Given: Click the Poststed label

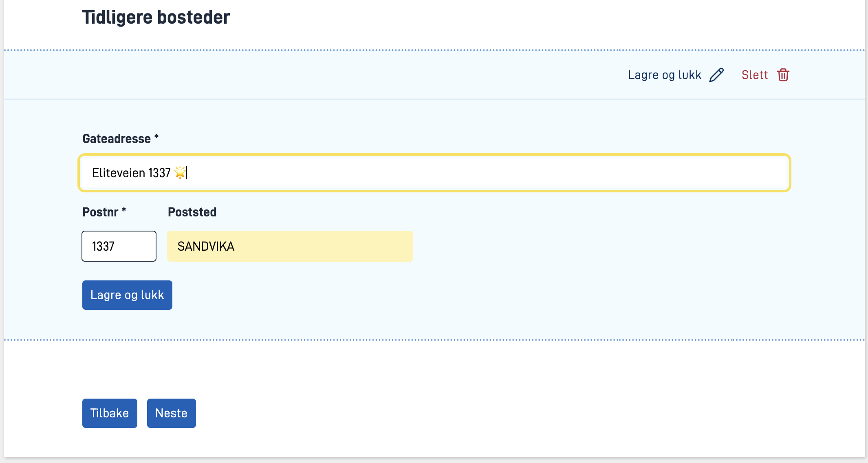Looking at the screenshot, I should coord(192,212).
